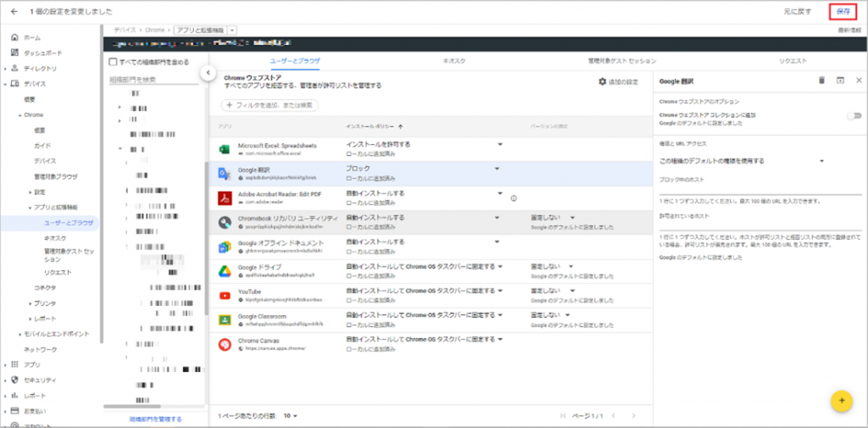Click Chromebook リカバリ ユーティリティ icon
Screen dimensions: 868x428
[224, 222]
